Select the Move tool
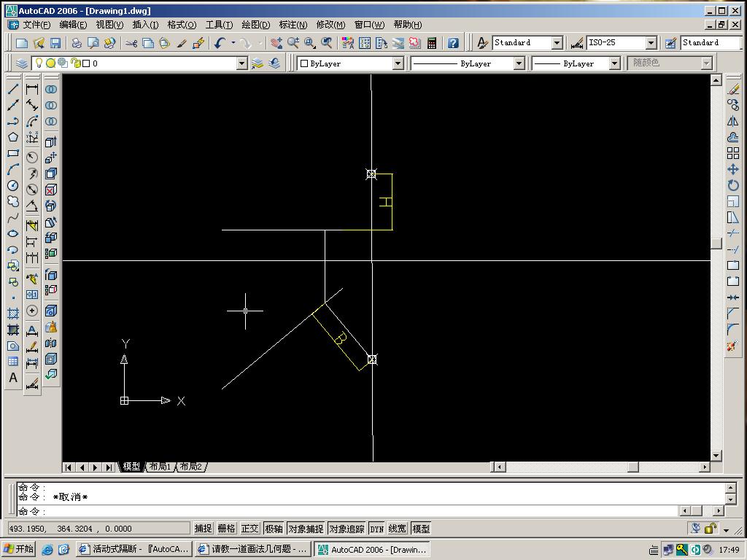The width and height of the screenshot is (747, 560). point(733,169)
